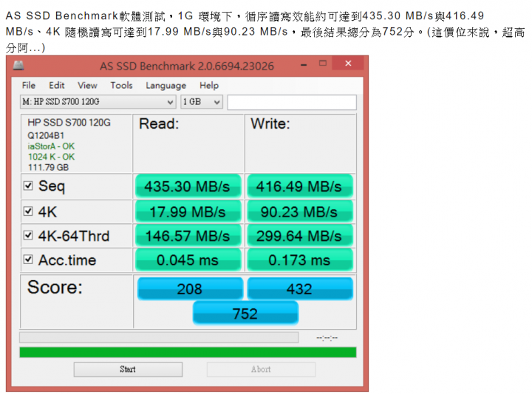Click the 111.79 GB capacity text
The height and width of the screenshot is (394, 532).
[48, 167]
